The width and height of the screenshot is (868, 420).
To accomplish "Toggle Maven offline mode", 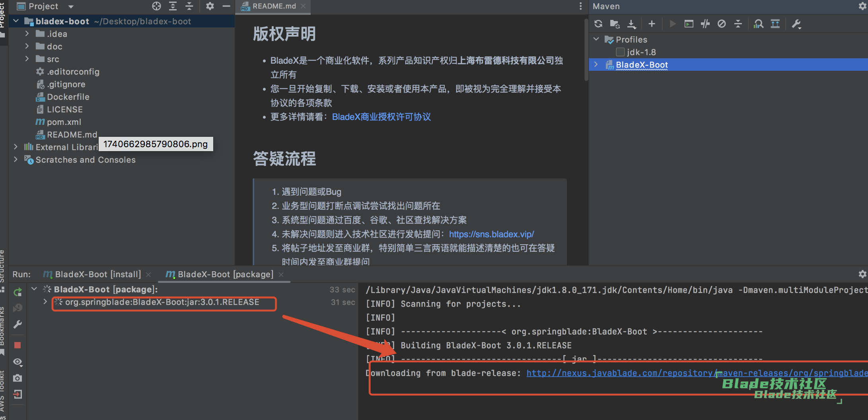I will click(705, 24).
